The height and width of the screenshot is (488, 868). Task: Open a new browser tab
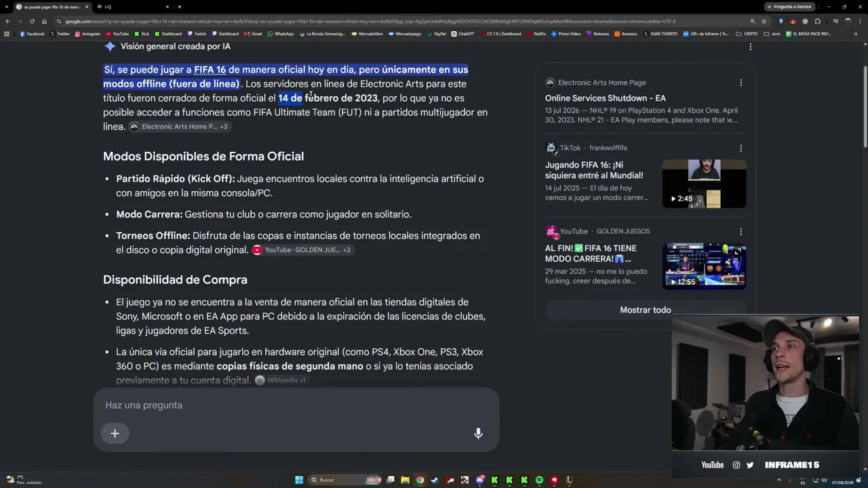tap(179, 7)
